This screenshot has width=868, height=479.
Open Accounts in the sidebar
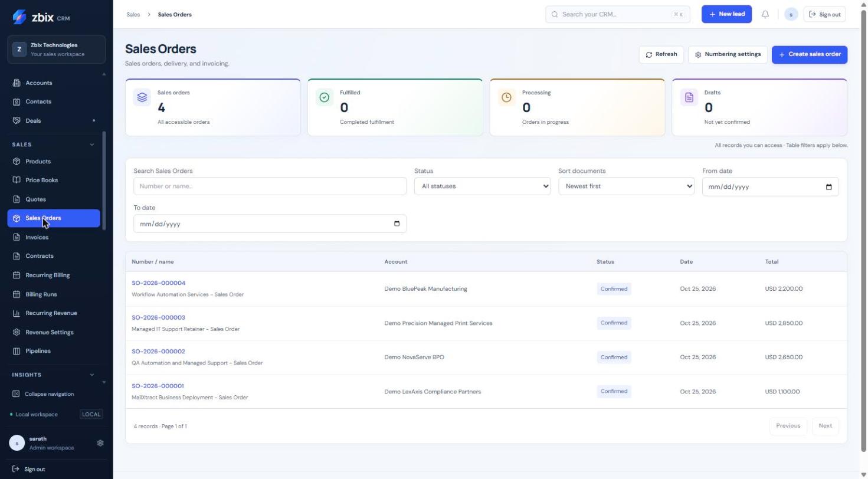[54, 83]
